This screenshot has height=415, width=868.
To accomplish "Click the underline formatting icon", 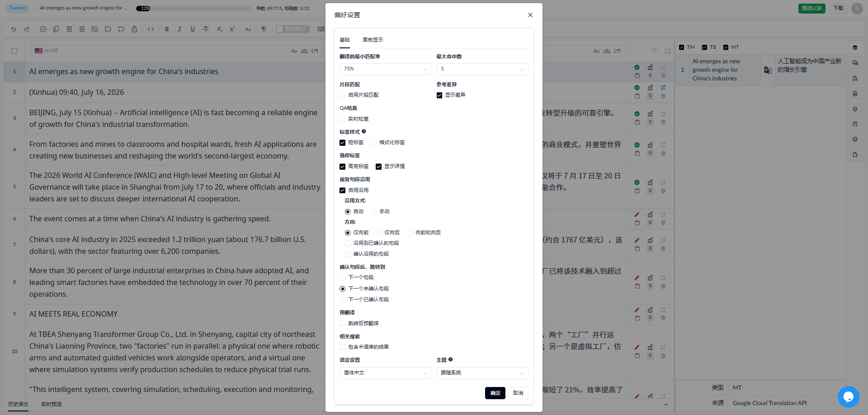I will (x=193, y=29).
